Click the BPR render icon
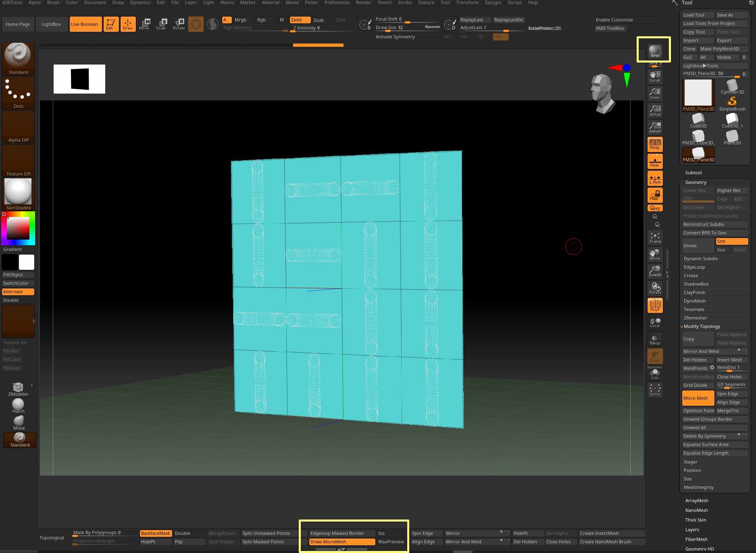The image size is (756, 553). 654,51
